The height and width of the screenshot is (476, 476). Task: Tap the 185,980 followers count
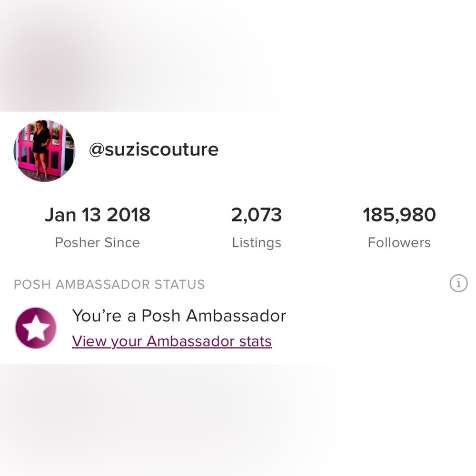(x=399, y=215)
